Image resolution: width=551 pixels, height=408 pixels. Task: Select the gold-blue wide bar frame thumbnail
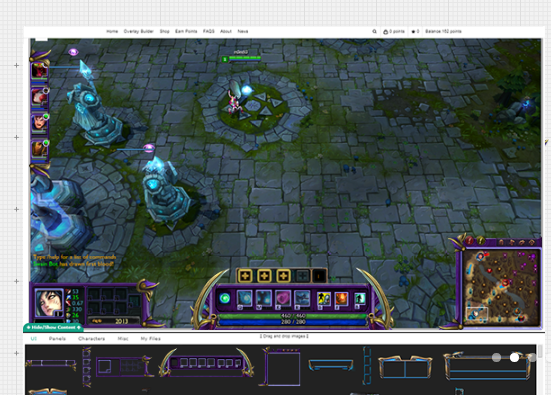(x=488, y=366)
